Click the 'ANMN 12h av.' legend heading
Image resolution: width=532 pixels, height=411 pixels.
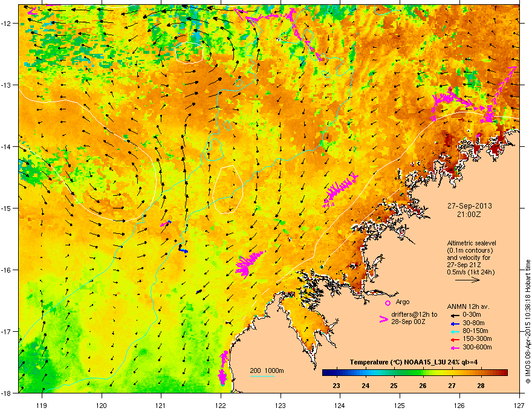point(468,306)
